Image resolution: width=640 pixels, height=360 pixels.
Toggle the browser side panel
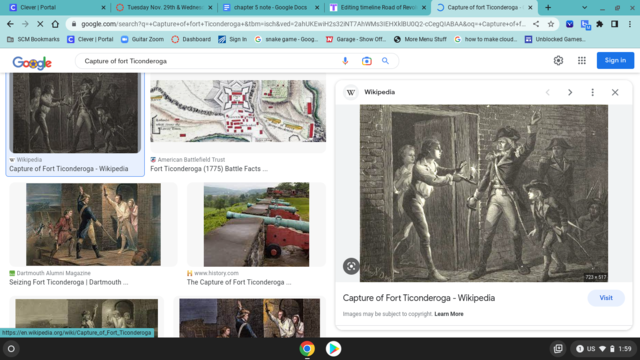pyautogui.click(x=614, y=24)
